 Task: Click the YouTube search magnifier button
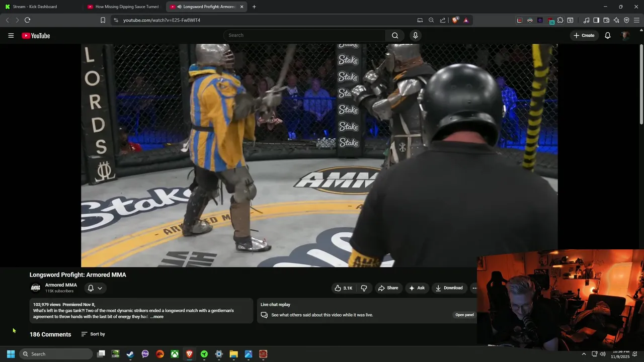(395, 35)
